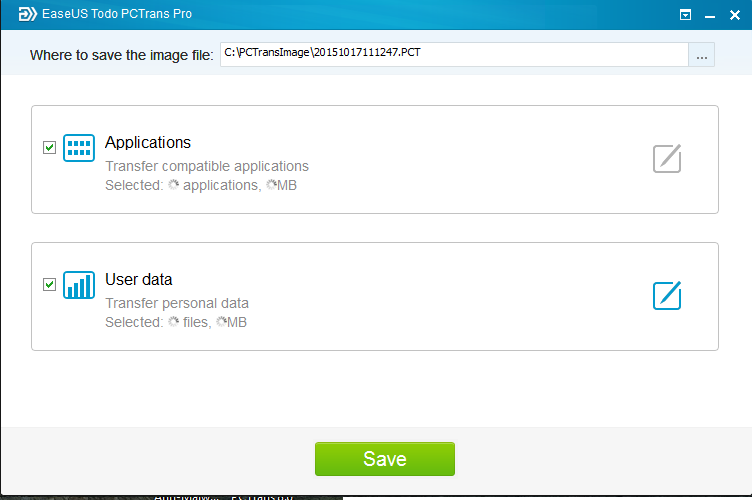The width and height of the screenshot is (752, 500).
Task: Open the Applications edit pencil icon
Action: [x=667, y=158]
